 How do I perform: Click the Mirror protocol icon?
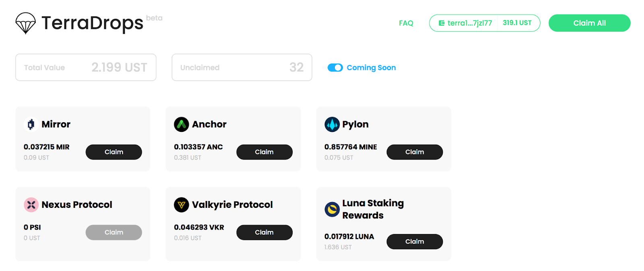(31, 125)
